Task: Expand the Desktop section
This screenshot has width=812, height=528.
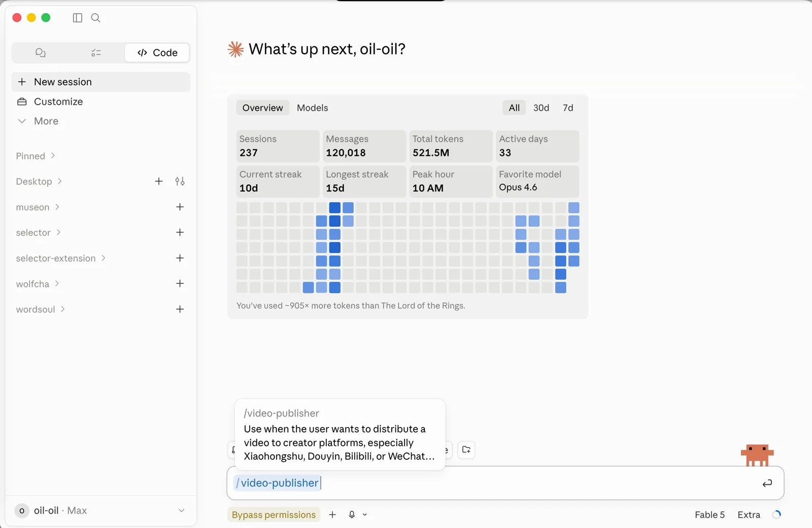Action: 39,182
